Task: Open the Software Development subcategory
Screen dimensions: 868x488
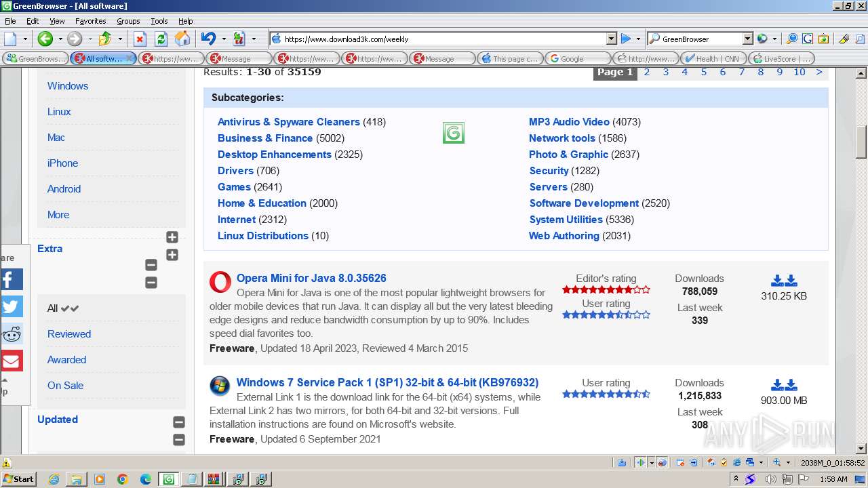Action: click(x=584, y=203)
